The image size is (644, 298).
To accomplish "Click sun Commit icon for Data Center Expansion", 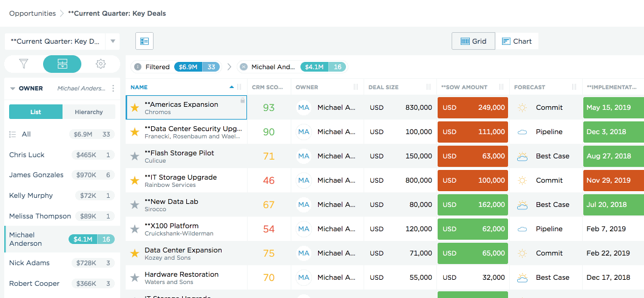I will [x=523, y=253].
